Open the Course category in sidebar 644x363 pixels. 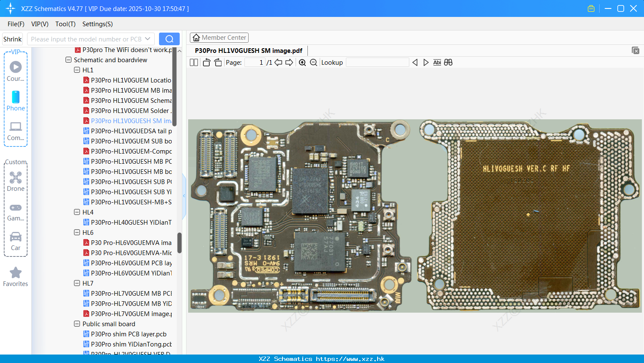point(16,71)
